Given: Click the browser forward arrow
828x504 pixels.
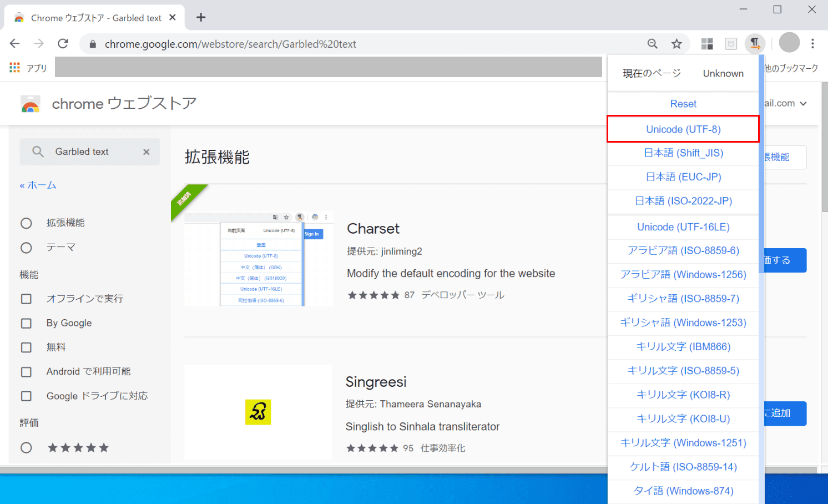Looking at the screenshot, I should (x=39, y=43).
